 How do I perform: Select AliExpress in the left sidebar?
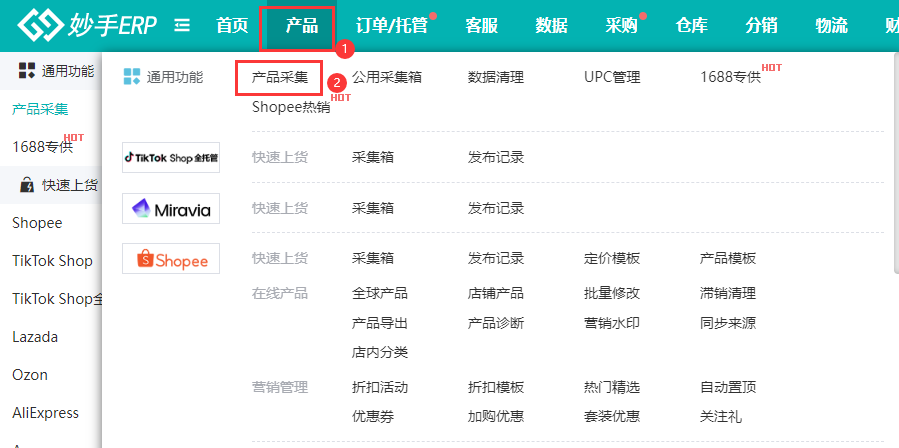pyautogui.click(x=45, y=413)
